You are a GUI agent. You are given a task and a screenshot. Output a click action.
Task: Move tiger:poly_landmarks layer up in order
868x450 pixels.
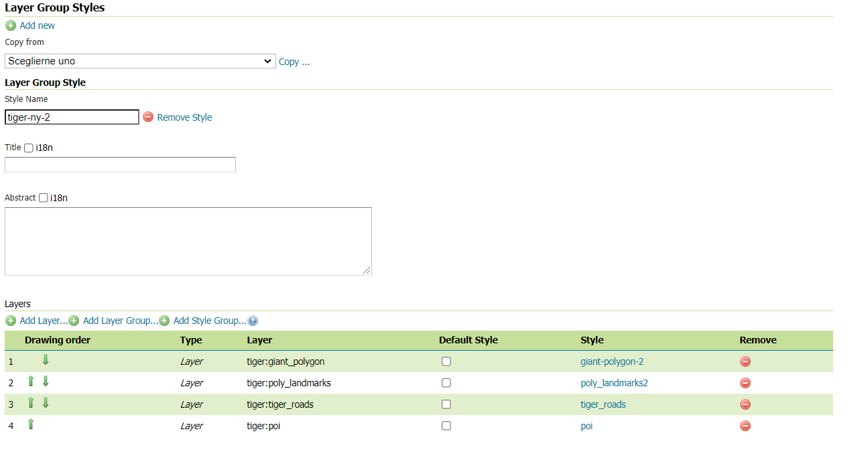click(x=30, y=382)
